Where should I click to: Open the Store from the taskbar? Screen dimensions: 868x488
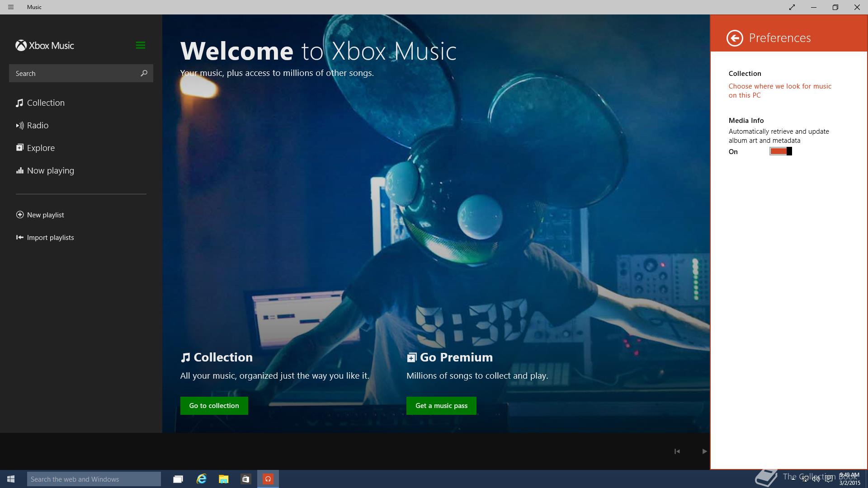(x=245, y=479)
